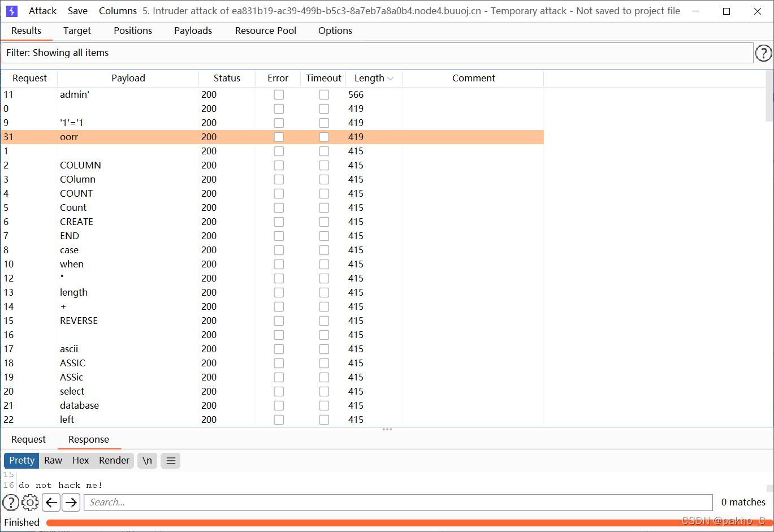The height and width of the screenshot is (532, 774).
Task: Click the 566 length value
Action: click(x=356, y=94)
